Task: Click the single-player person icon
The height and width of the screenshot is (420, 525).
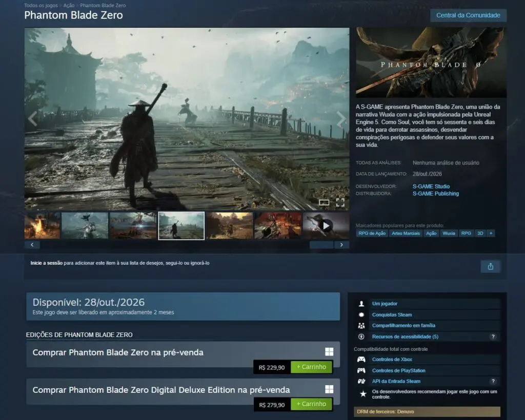Action: click(x=361, y=304)
